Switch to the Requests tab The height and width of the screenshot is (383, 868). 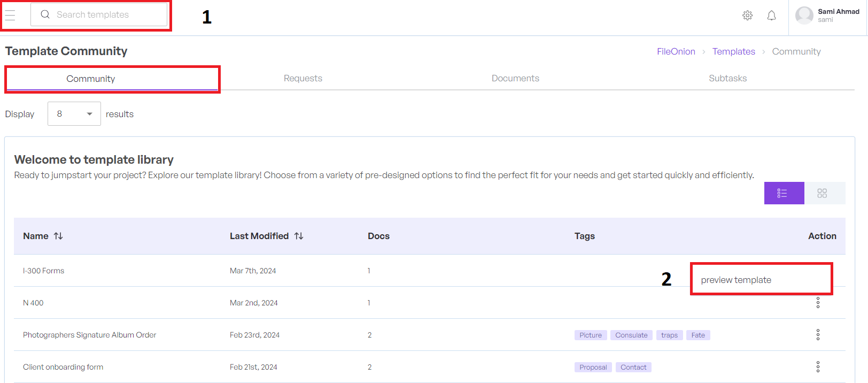303,78
